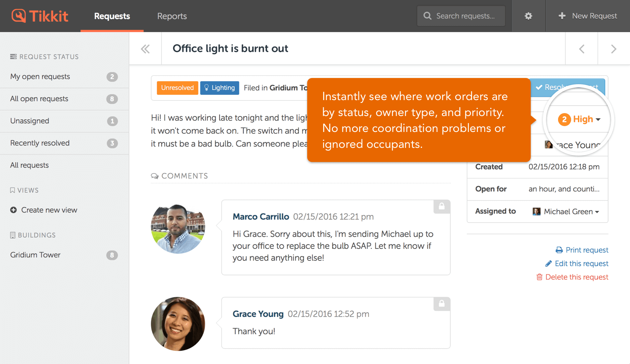Viewport: 630px width, 364px height.
Task: Click lock icon on Marco Carrillo's comment
Action: coord(442,206)
